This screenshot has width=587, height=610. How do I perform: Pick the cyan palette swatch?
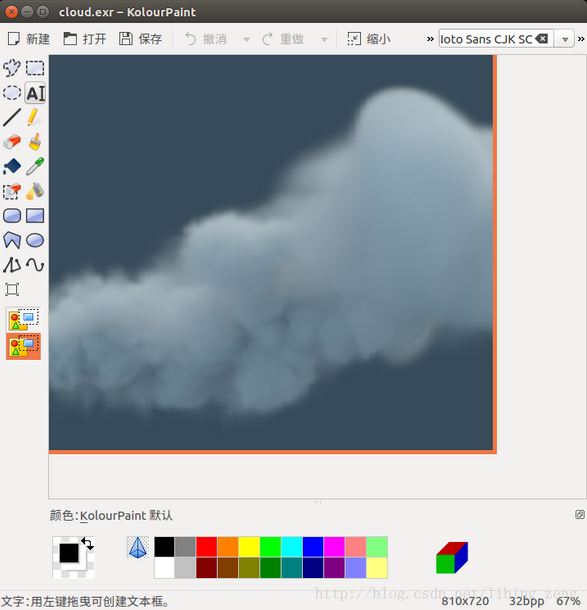coord(292,547)
